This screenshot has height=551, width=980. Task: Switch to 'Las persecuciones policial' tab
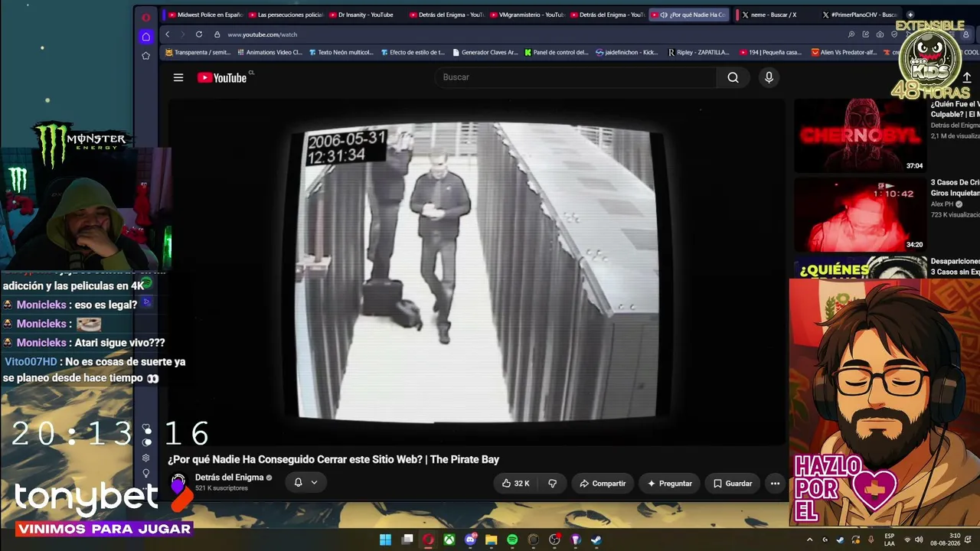[286, 15]
